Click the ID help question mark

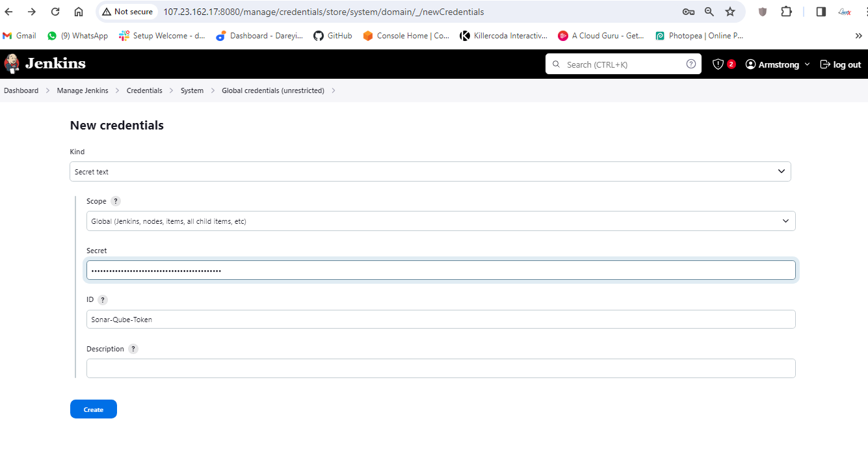click(x=103, y=300)
